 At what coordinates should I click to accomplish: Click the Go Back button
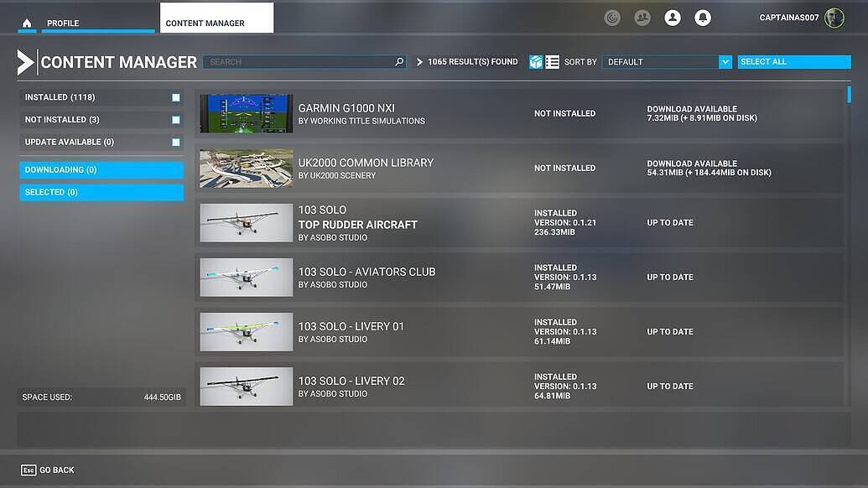48,470
